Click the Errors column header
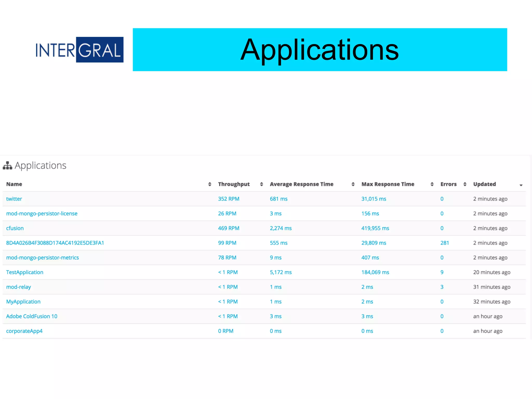The image size is (532, 399). (x=448, y=184)
